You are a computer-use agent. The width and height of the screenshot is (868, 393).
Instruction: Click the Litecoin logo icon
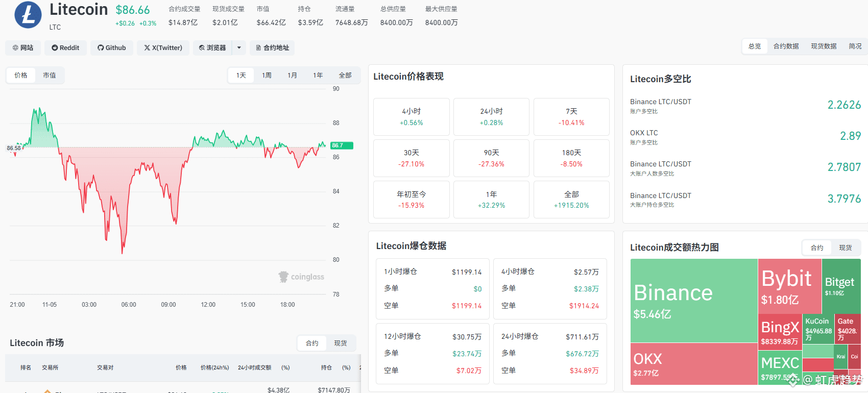[28, 14]
